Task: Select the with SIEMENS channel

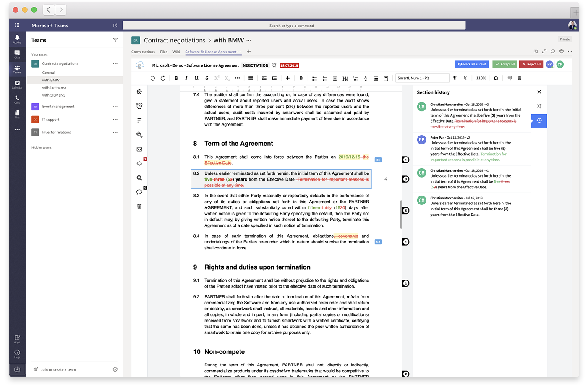Action: (54, 95)
